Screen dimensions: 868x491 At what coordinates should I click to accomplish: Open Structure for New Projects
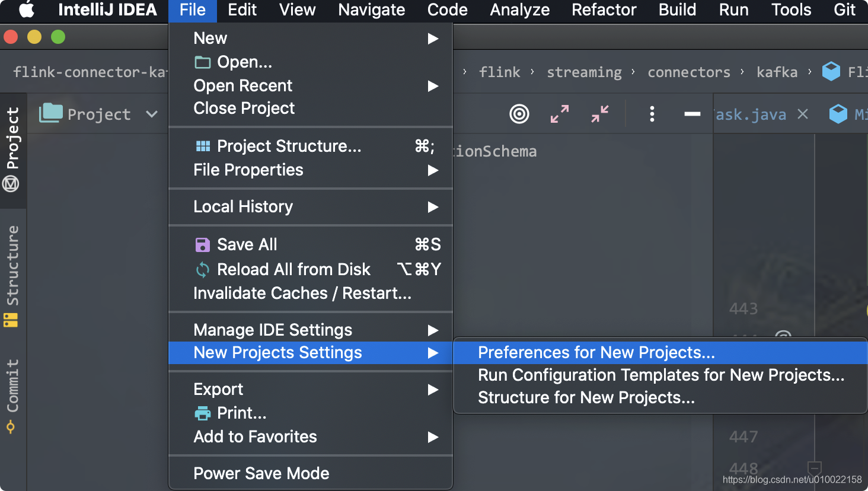click(x=660, y=398)
